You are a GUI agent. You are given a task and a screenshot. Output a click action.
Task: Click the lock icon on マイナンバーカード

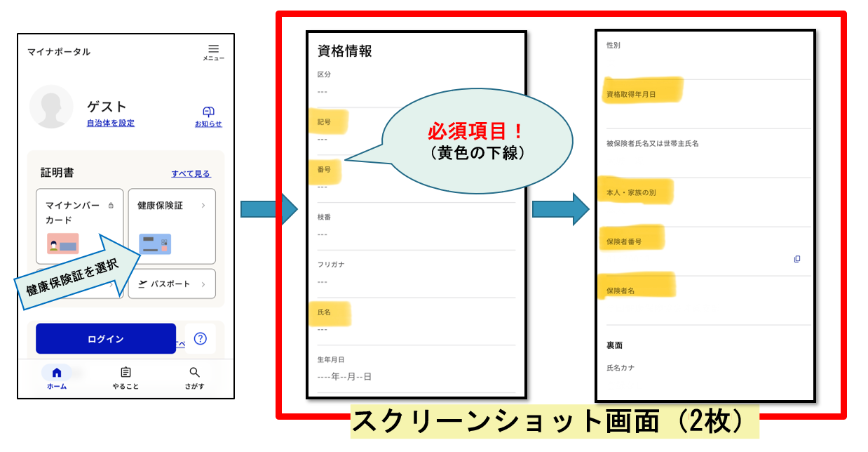click(x=111, y=206)
